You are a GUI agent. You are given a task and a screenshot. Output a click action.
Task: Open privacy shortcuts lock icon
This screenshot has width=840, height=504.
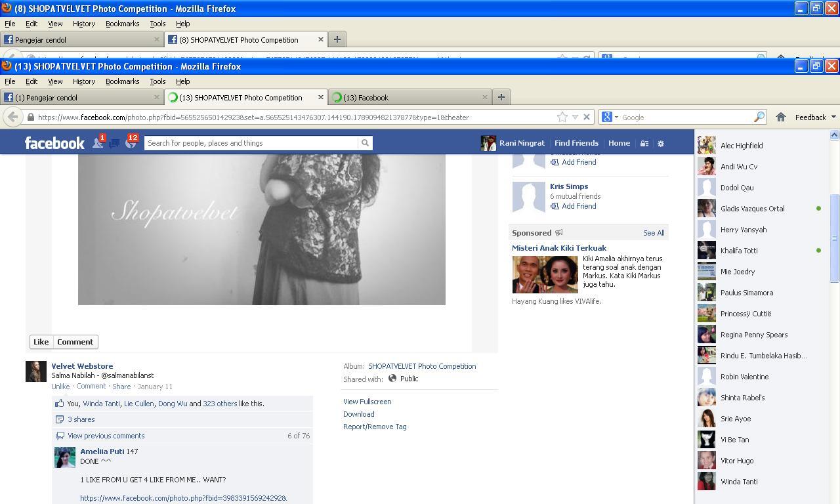pyautogui.click(x=644, y=143)
